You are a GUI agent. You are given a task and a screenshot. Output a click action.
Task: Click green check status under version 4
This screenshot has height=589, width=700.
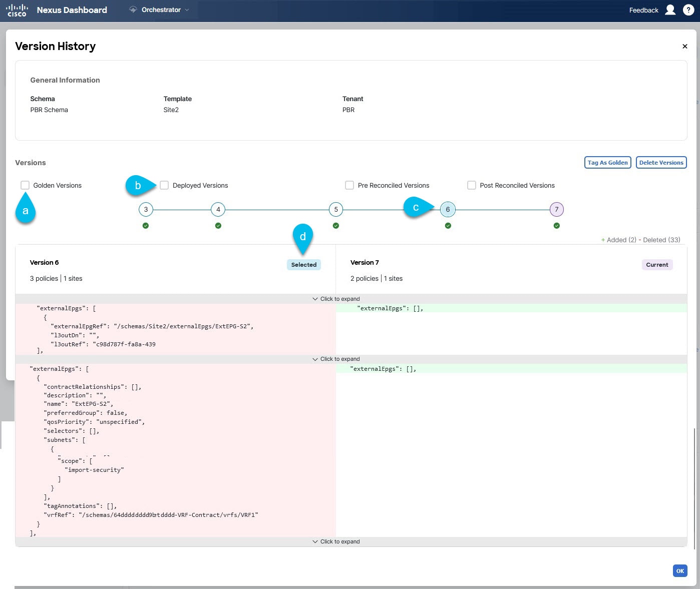pyautogui.click(x=218, y=226)
